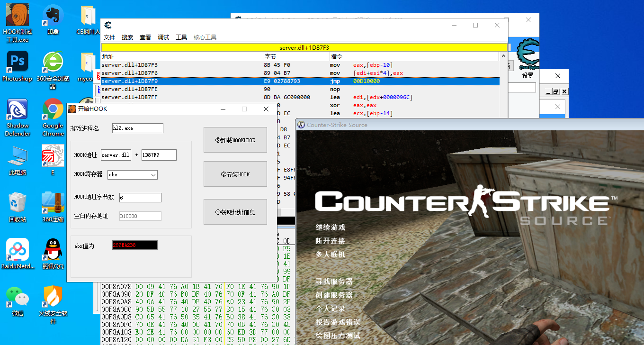This screenshot has width=644, height=345.
Task: Open the 调试 menu in memory viewer
Action: (x=163, y=37)
